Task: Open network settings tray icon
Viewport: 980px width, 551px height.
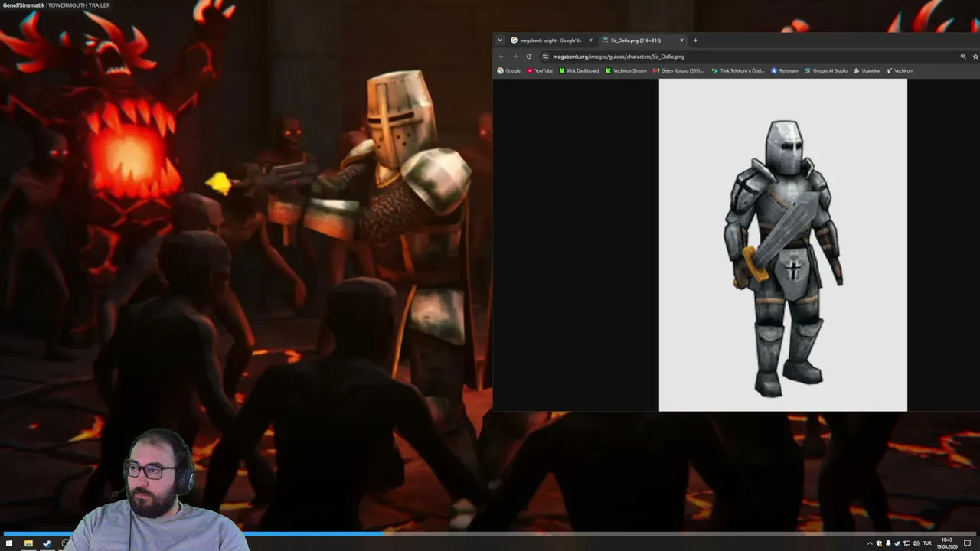Action: pos(906,543)
